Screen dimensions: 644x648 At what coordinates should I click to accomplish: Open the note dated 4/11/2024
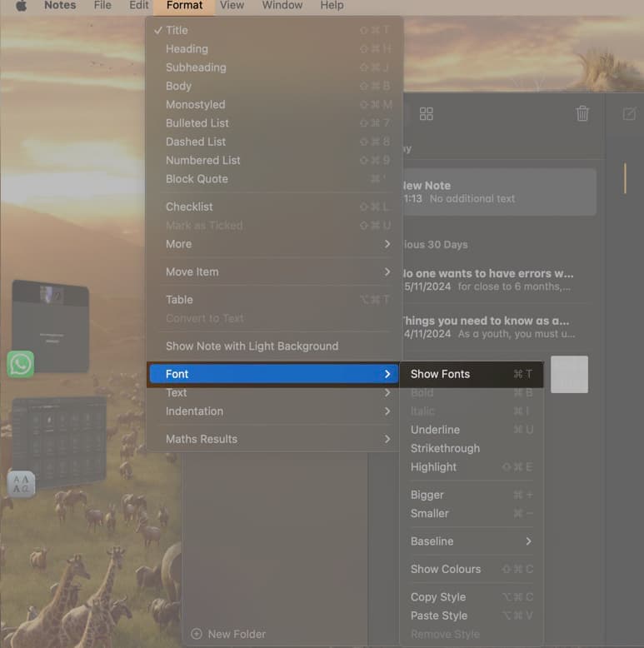pyautogui.click(x=499, y=327)
